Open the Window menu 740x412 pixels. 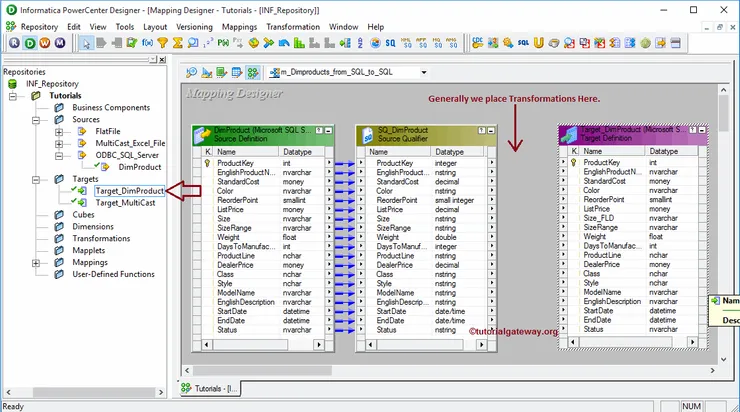(x=343, y=27)
